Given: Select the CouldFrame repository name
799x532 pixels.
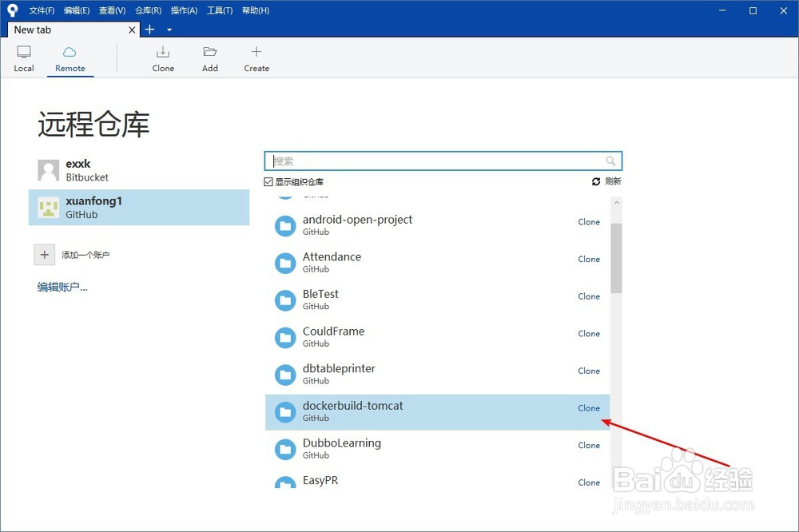Looking at the screenshot, I should click(x=333, y=332).
